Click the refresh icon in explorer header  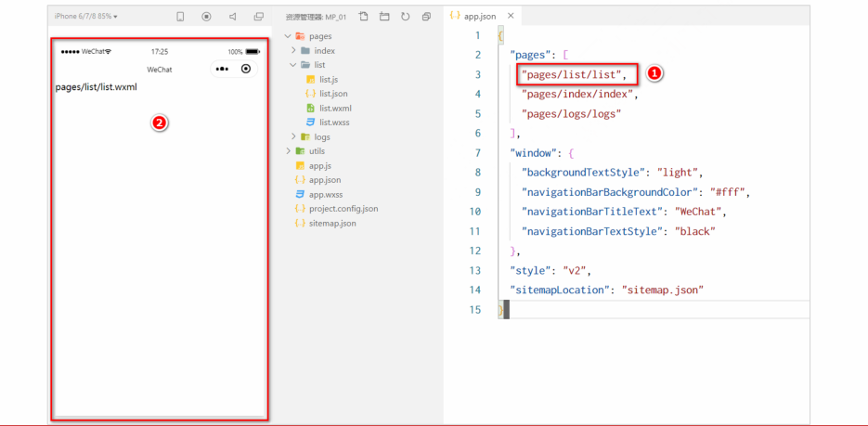pos(405,17)
